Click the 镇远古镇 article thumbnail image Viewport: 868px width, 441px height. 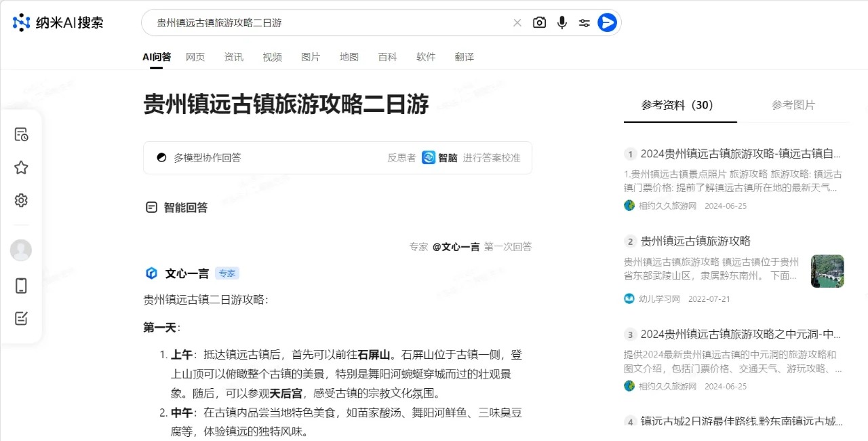[x=827, y=271]
